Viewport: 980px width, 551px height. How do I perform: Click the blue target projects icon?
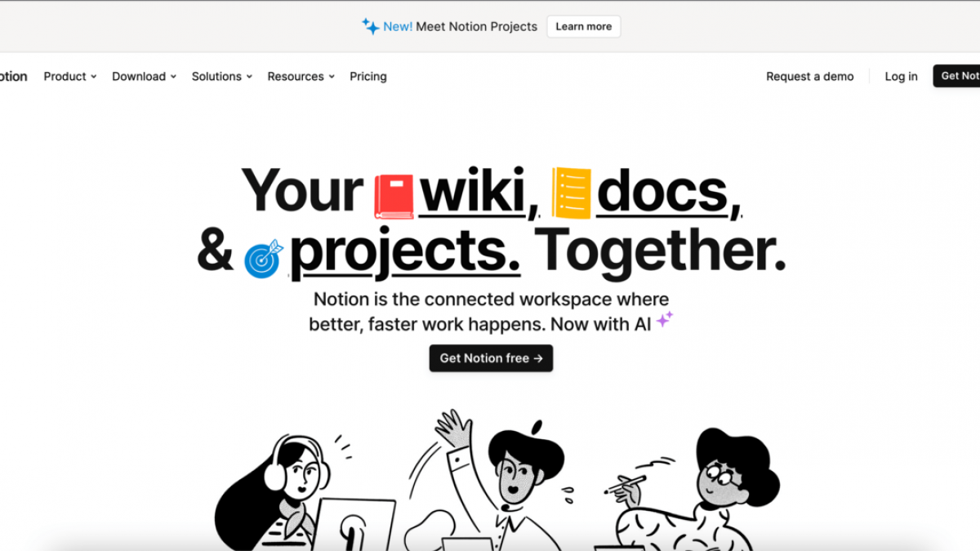pos(263,259)
